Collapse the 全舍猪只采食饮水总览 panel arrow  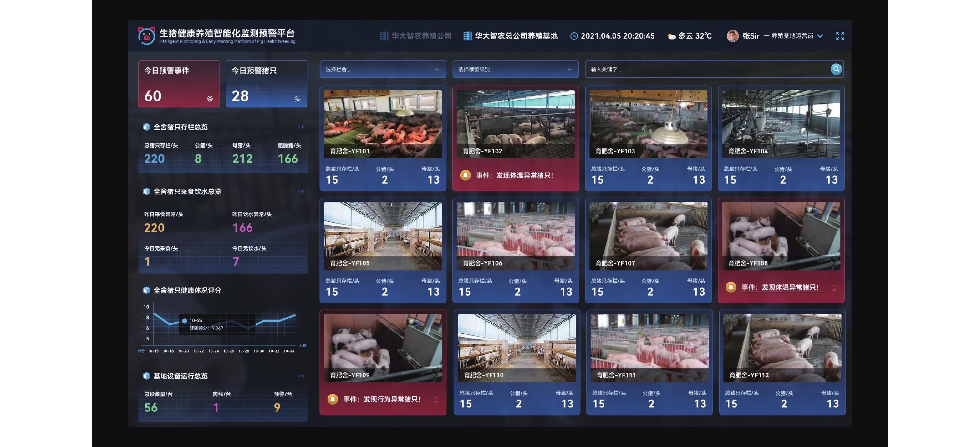click(x=301, y=191)
